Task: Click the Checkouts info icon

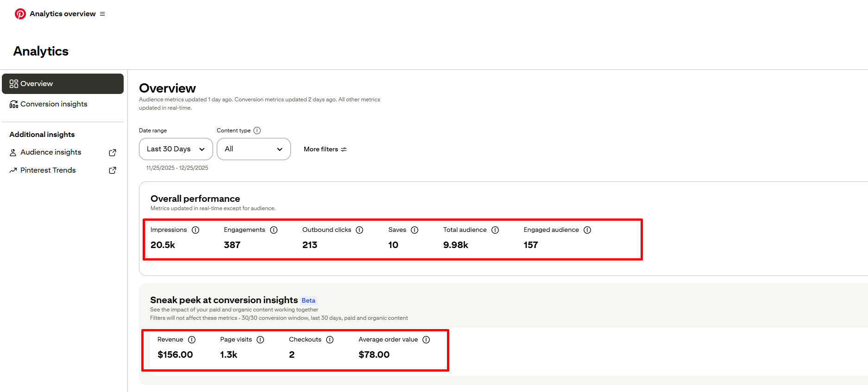Action: pos(330,340)
